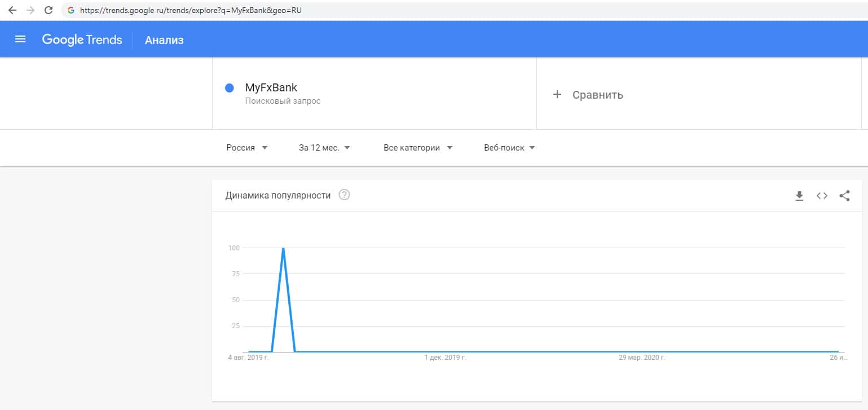868x410 pixels.
Task: Click the Анализ header label
Action: pos(164,40)
